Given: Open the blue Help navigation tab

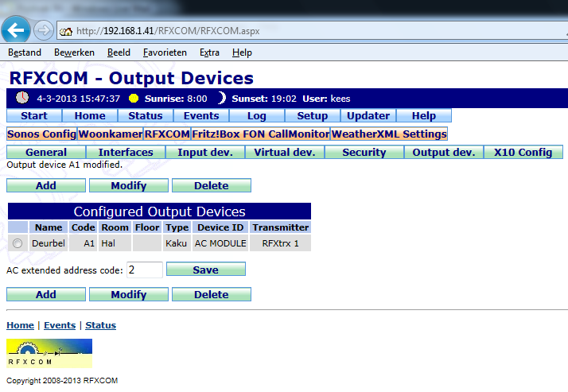Looking at the screenshot, I should pyautogui.click(x=424, y=116).
